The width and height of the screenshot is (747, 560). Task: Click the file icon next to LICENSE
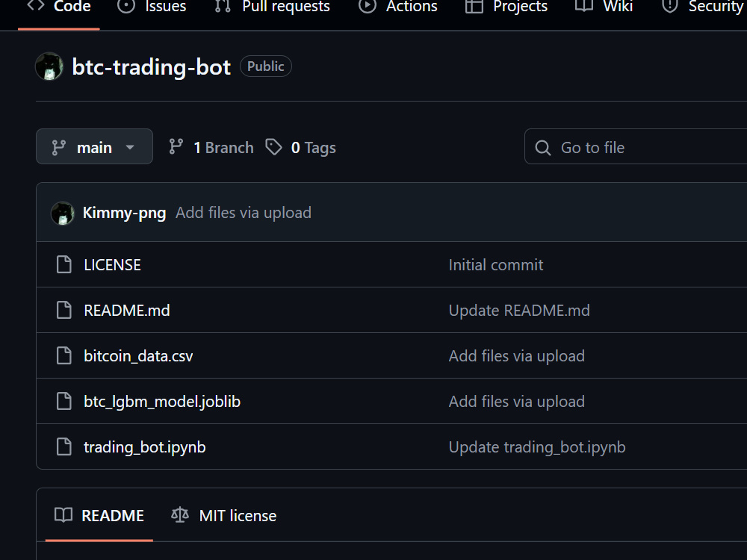pos(63,264)
